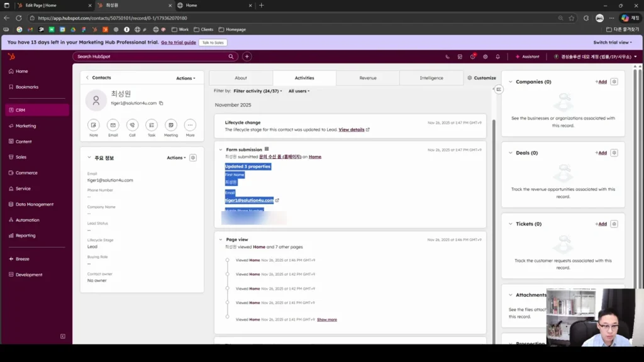The image size is (644, 362).
Task: Click Go to trial guide link
Action: tap(178, 42)
